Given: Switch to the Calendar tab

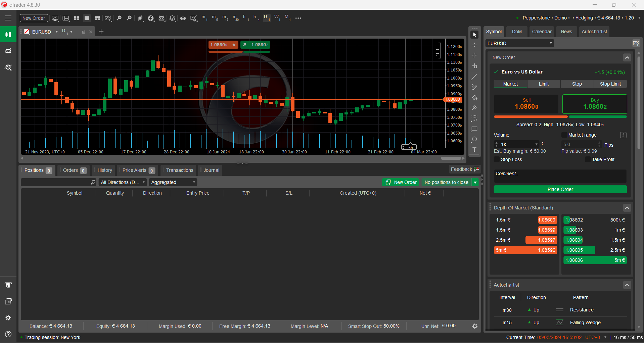Looking at the screenshot, I should (x=542, y=32).
